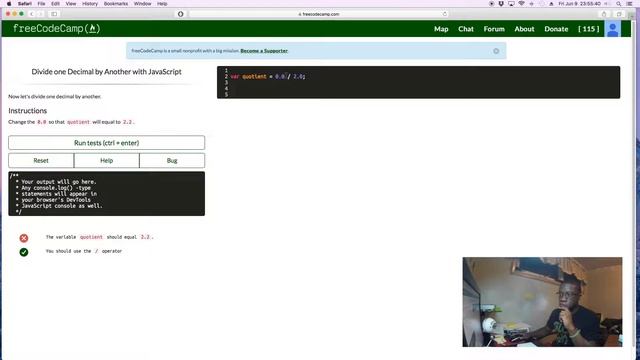Screen dimensions: 640x360
Task: Open the Map link in navbar
Action: tap(441, 29)
